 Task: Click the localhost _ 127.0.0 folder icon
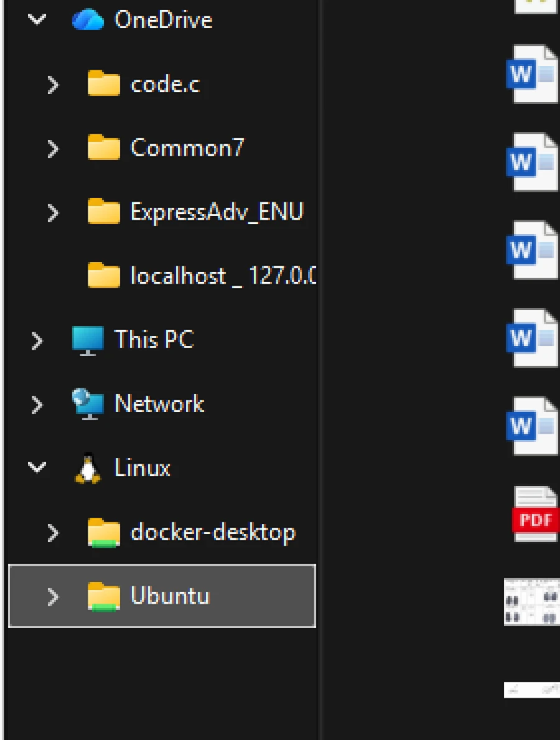click(x=104, y=275)
